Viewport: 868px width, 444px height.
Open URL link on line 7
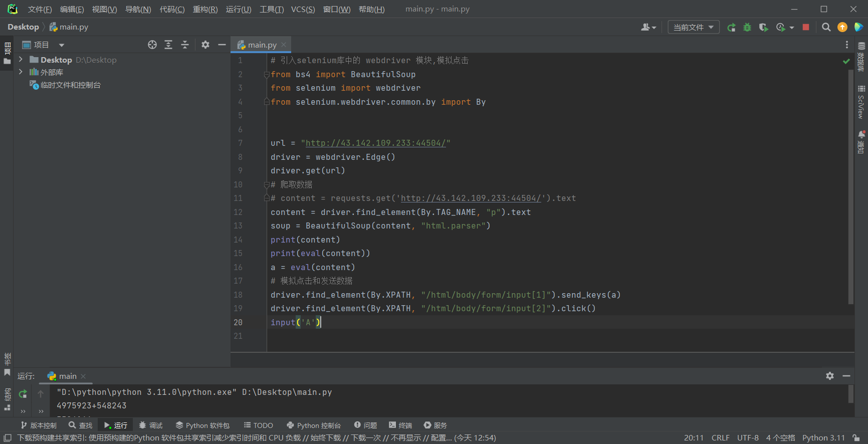(375, 143)
